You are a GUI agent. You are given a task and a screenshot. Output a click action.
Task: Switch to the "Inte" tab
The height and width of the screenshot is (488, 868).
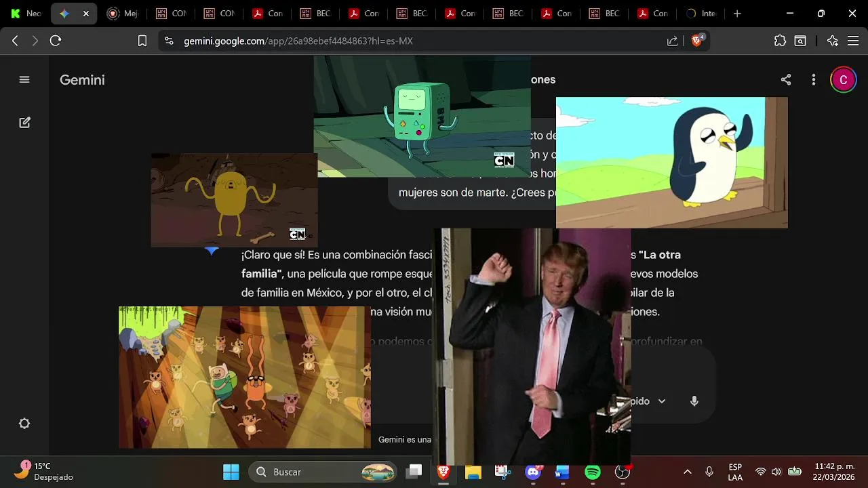point(702,14)
